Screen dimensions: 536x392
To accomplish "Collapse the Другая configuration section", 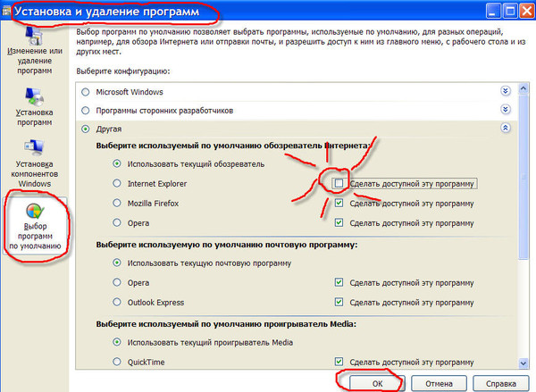I will coord(506,128).
